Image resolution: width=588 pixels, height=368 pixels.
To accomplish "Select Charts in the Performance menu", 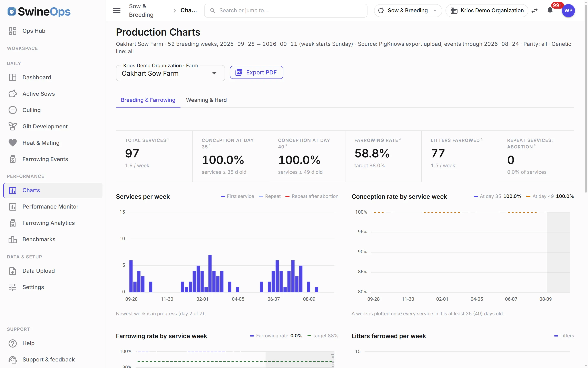I will point(53,190).
